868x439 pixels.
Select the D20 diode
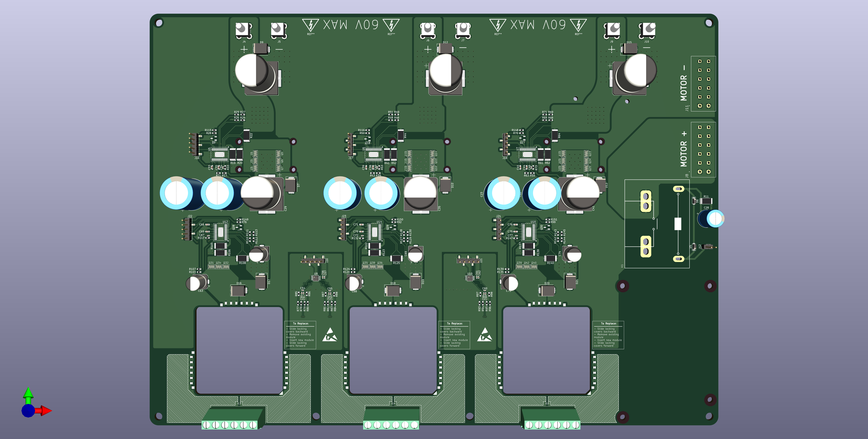click(x=547, y=290)
